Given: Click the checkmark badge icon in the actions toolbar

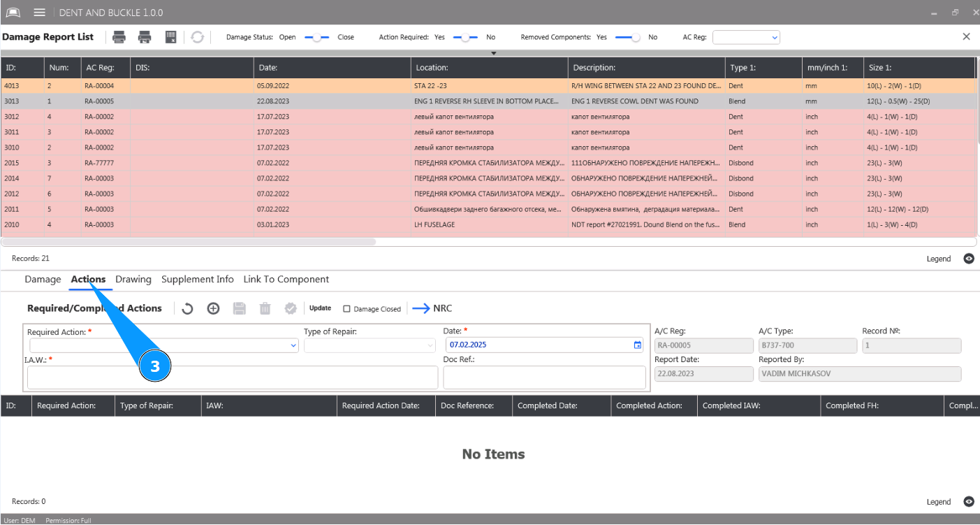Looking at the screenshot, I should pos(291,308).
